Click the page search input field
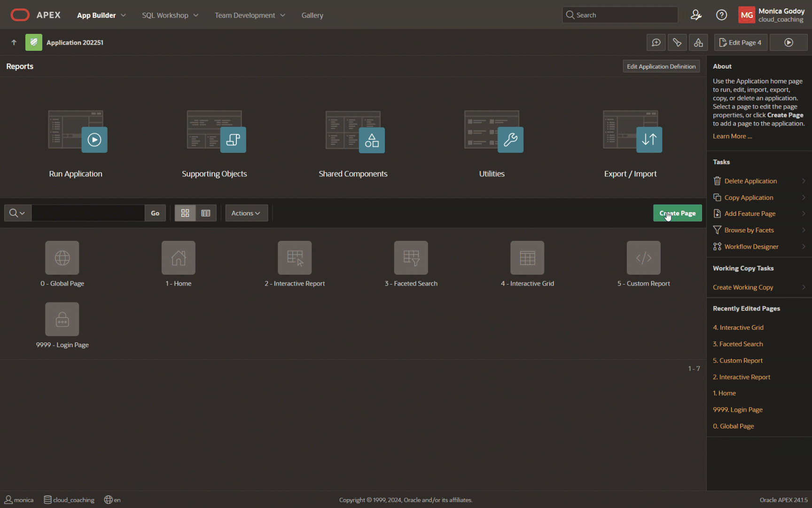Screen dimensions: 812x508 tap(88, 213)
